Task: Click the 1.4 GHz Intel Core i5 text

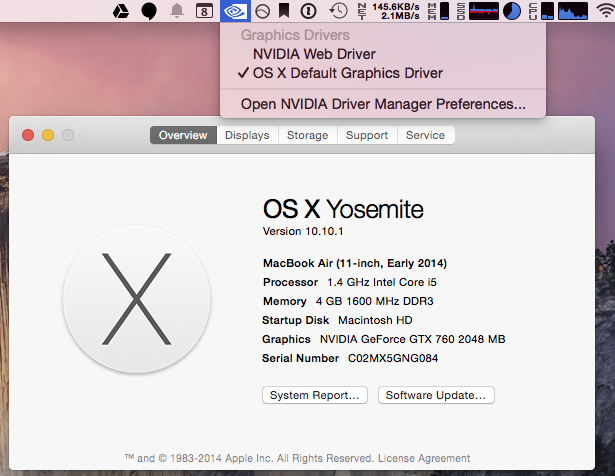Action: pos(382,282)
